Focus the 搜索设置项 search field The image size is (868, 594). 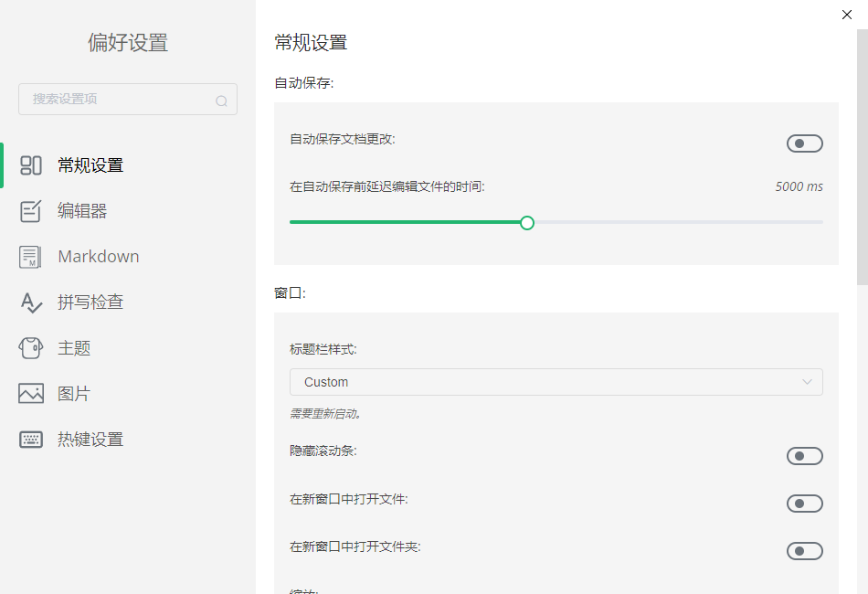click(119, 100)
